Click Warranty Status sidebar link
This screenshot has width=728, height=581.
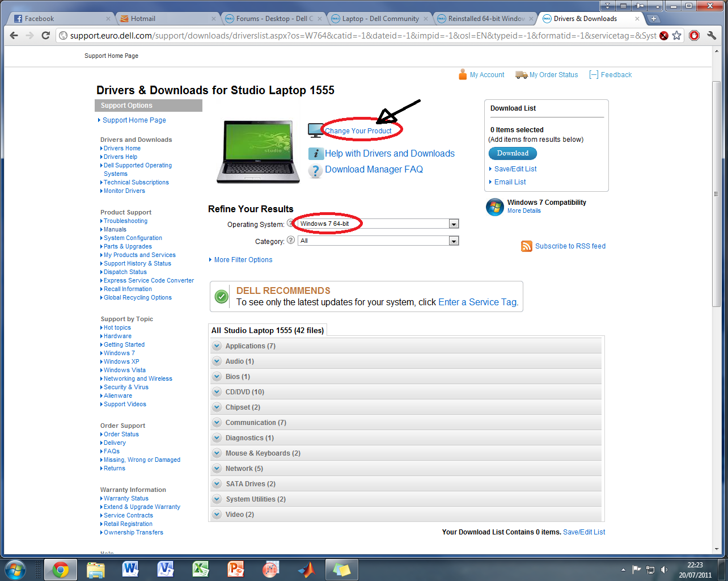(x=126, y=499)
